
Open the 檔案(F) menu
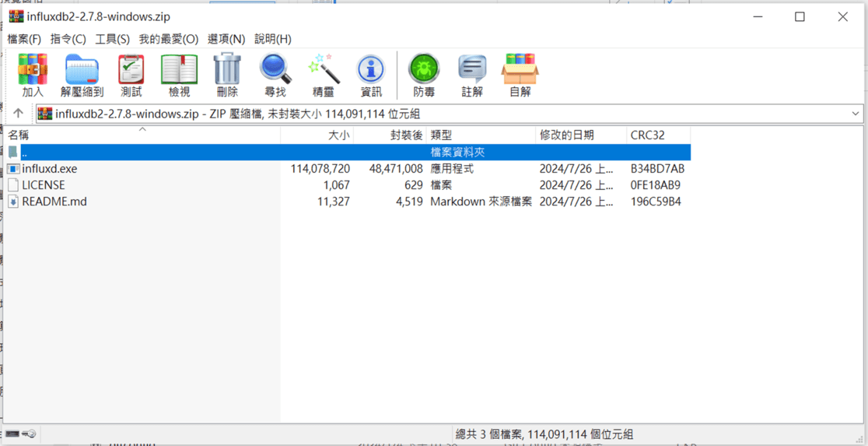24,40
